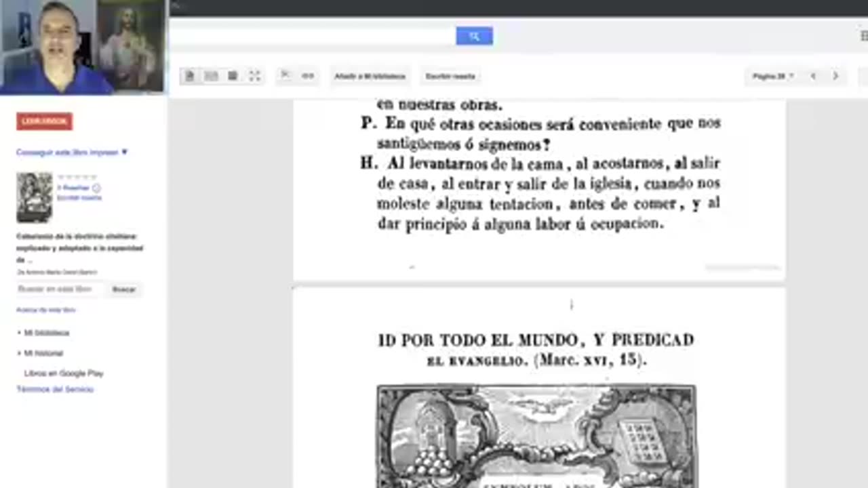Click the clip (scissors) tool icon
Screen dimensions: 868x488
[x=285, y=76]
